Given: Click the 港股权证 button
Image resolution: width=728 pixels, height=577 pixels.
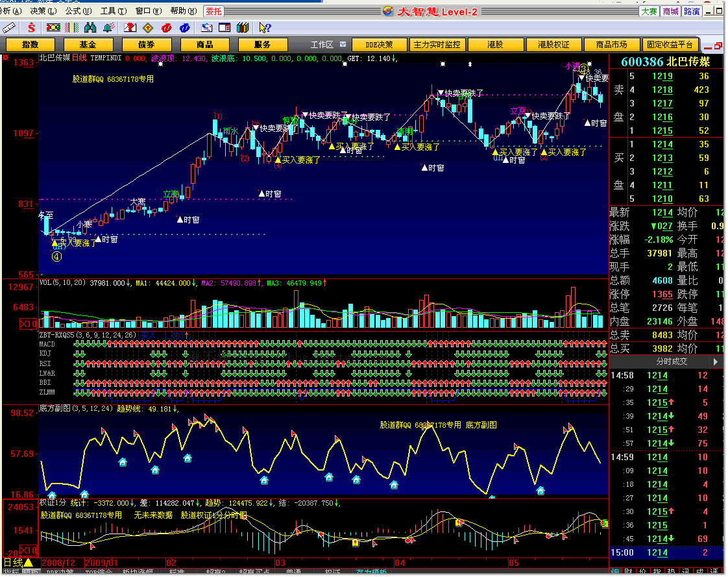Looking at the screenshot, I should [x=553, y=45].
